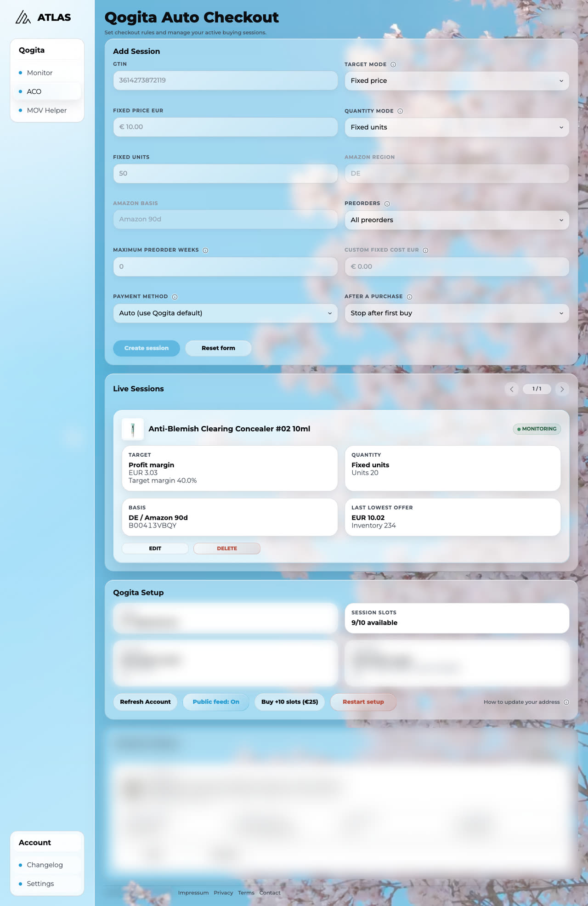This screenshot has width=588, height=906.
Task: Click the Restart setup button
Action: tap(363, 702)
